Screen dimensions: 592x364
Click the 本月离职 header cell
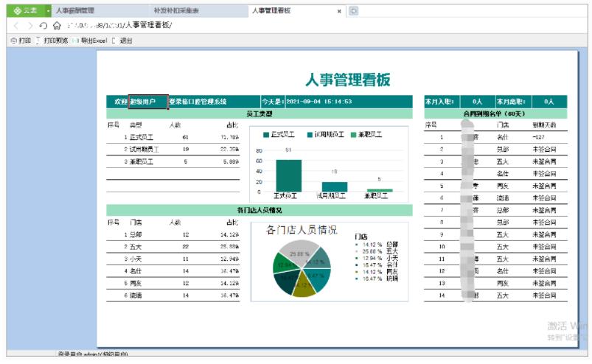[513, 102]
